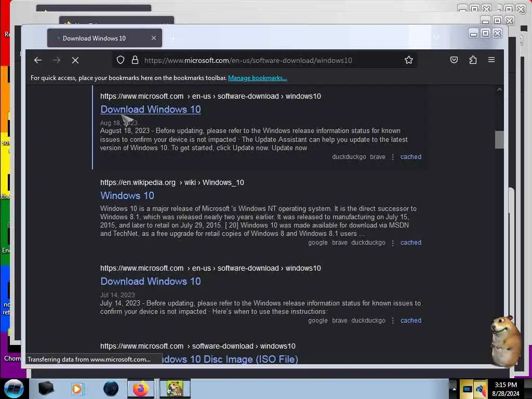
Task: Click duckduckgo source on Aug 18 result
Action: point(349,157)
